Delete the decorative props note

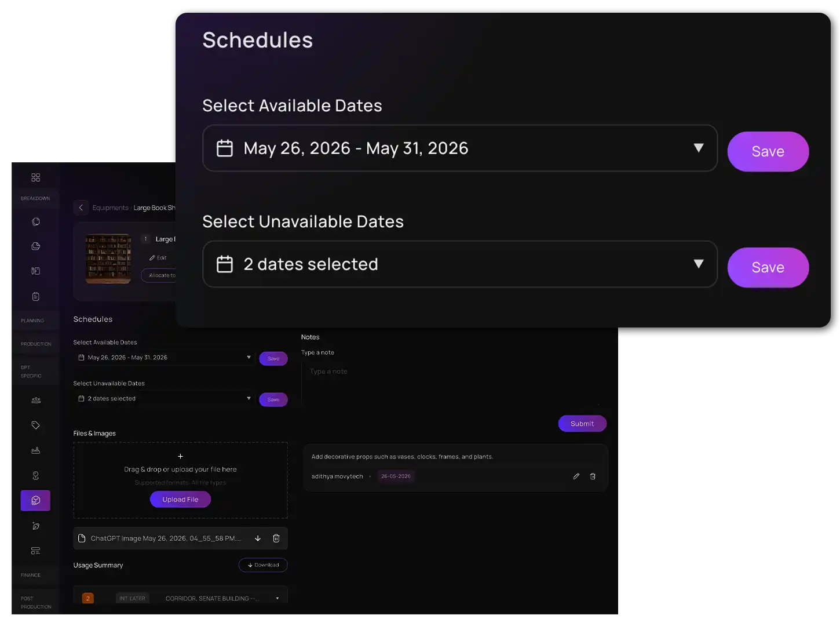coord(593,476)
